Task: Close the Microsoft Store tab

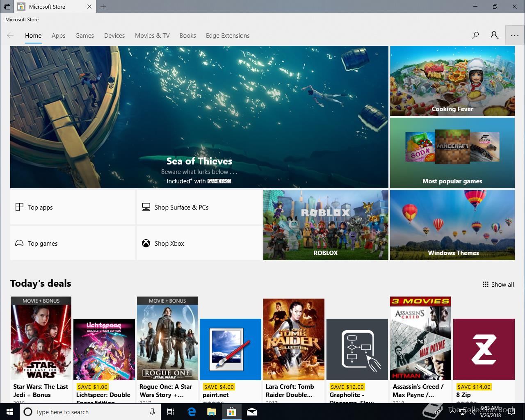Action: tap(89, 7)
